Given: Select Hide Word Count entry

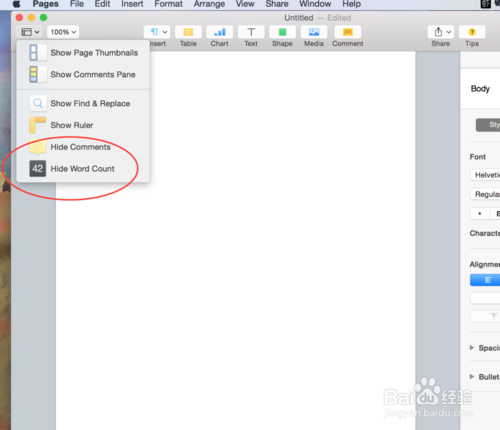Looking at the screenshot, I should 83,169.
